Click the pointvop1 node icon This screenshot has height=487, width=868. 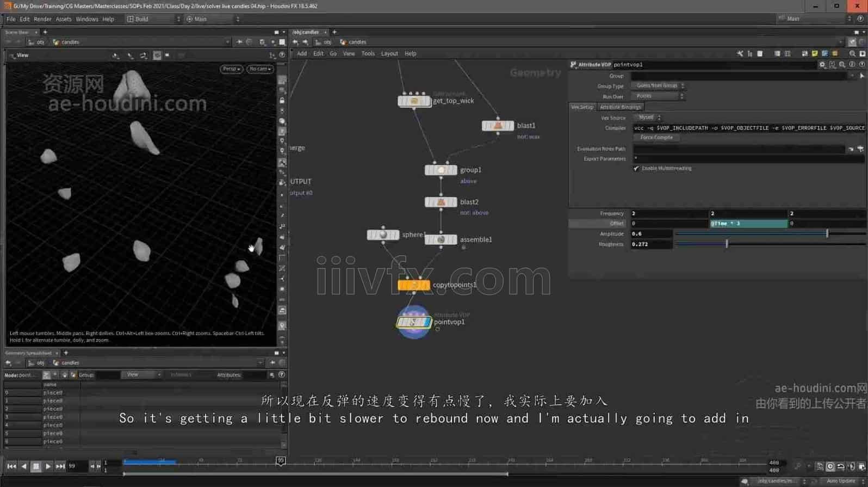(413, 322)
